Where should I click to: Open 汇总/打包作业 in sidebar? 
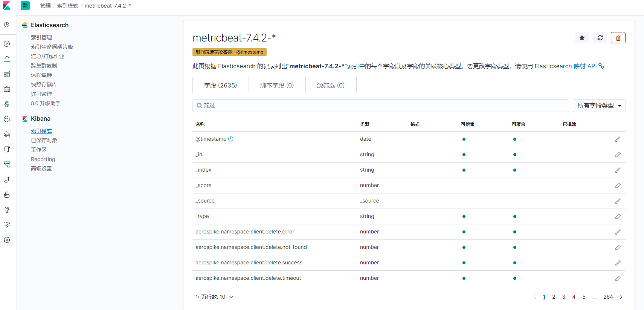pos(47,56)
